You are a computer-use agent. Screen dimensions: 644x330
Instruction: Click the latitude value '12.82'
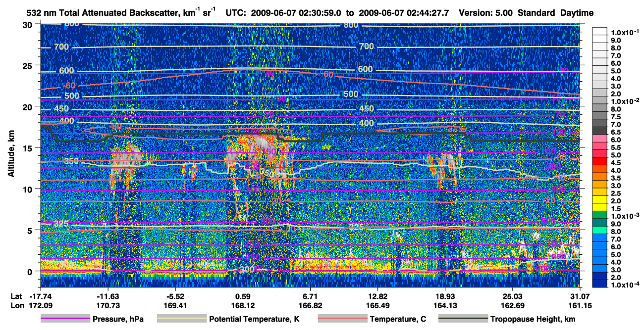(378, 296)
